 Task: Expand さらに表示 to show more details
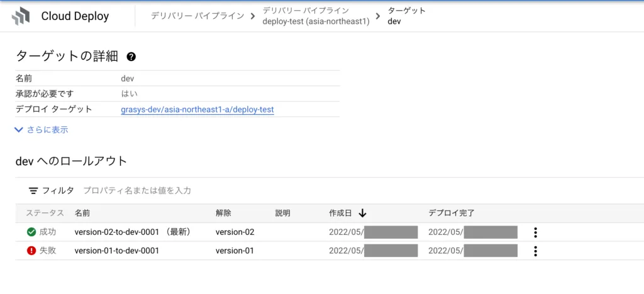coord(42,130)
